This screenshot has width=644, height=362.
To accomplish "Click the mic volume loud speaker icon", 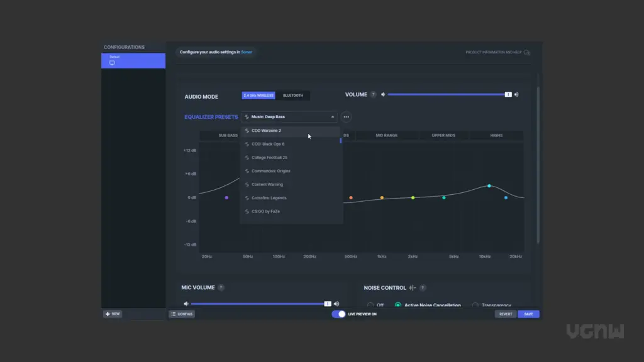I will pos(336,304).
